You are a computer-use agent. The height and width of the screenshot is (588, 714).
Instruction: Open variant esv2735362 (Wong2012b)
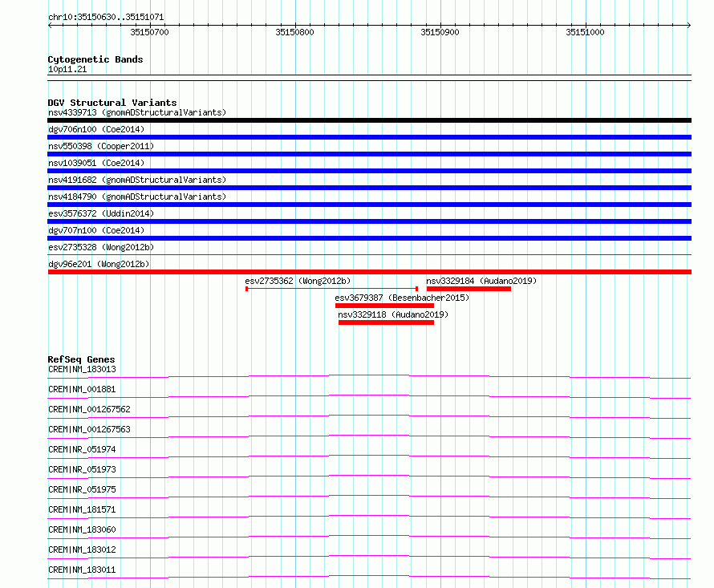tap(298, 281)
